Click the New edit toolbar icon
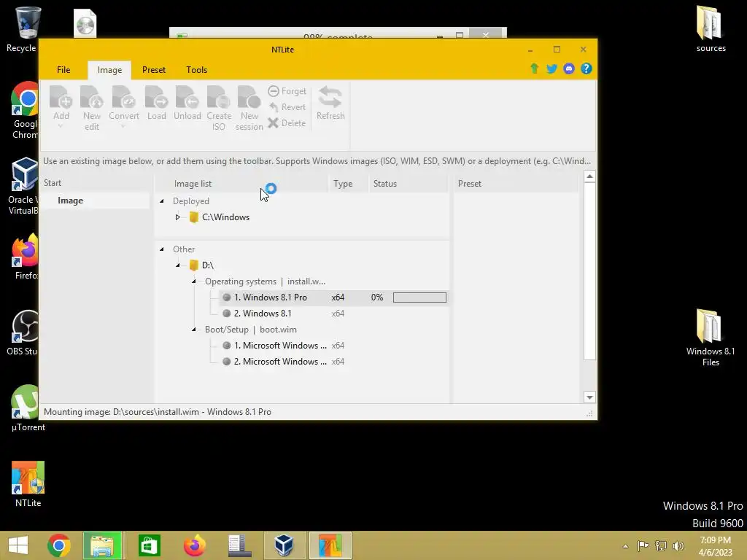Viewport: 747px width, 560px height. tap(91, 108)
